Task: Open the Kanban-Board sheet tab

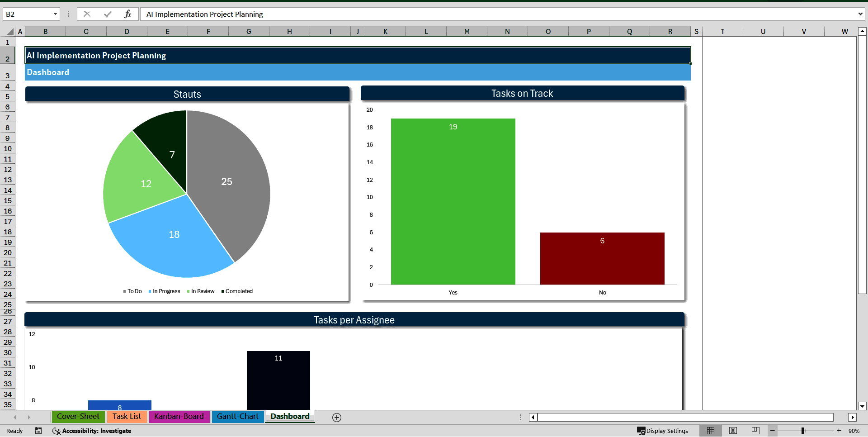Action: point(179,417)
